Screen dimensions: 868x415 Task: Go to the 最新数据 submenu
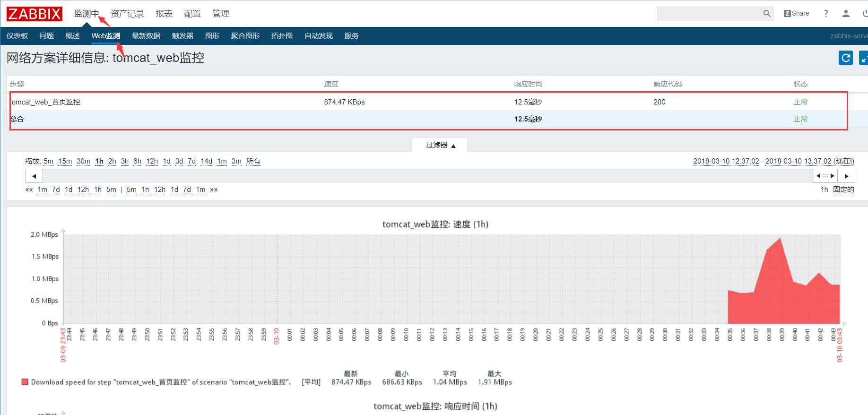pos(146,36)
